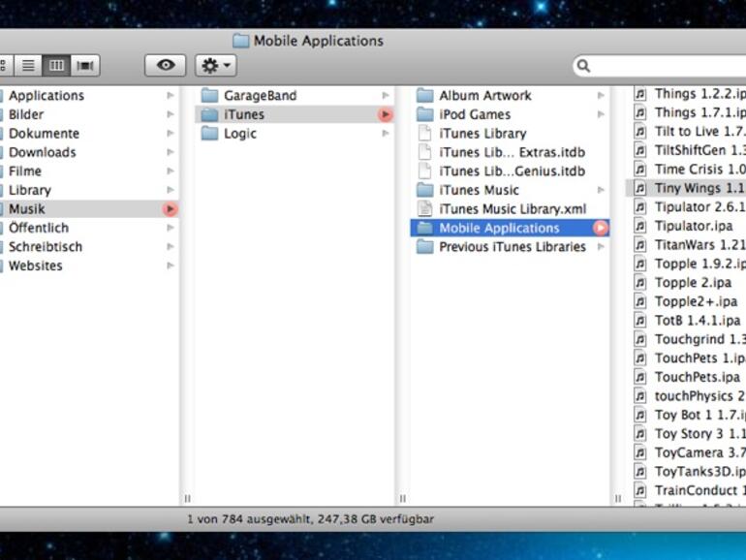The width and height of the screenshot is (746, 560).
Task: Click the Quick Look eye button
Action: click(x=165, y=65)
